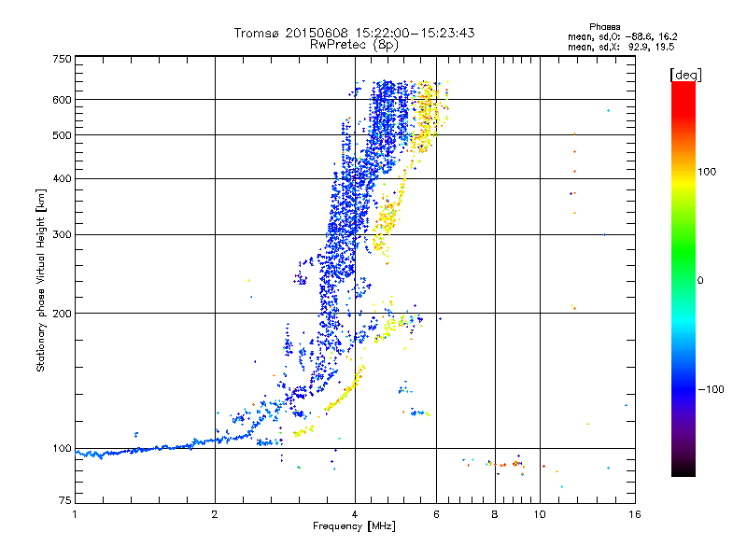The width and height of the screenshot is (747, 560).
Task: Click the '[deg]' colorbar unit label
Action: tap(685, 75)
